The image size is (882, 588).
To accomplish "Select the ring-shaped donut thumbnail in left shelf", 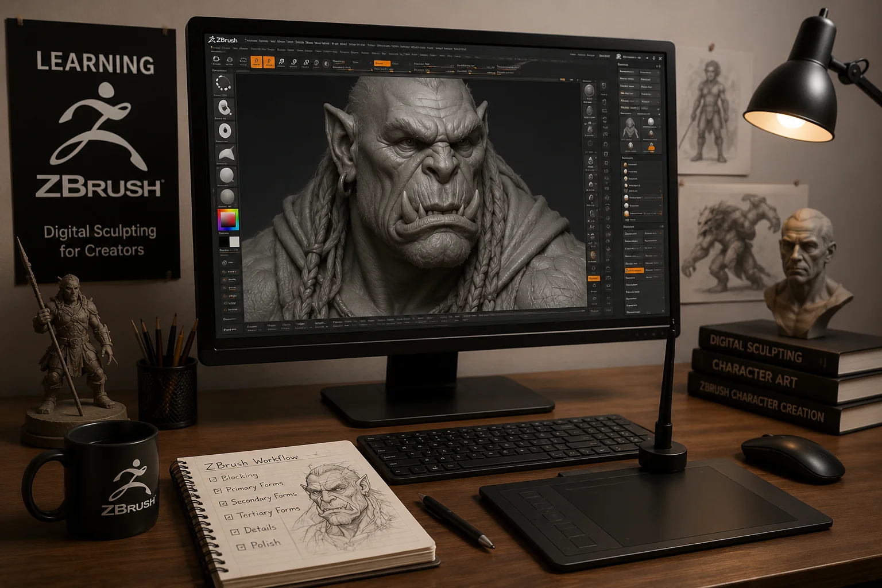I will (x=225, y=131).
